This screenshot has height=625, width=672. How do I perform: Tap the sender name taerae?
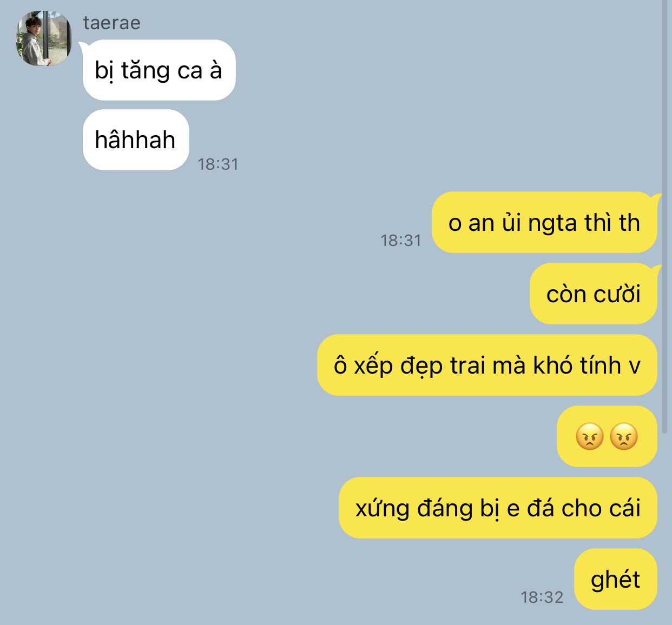112,23
